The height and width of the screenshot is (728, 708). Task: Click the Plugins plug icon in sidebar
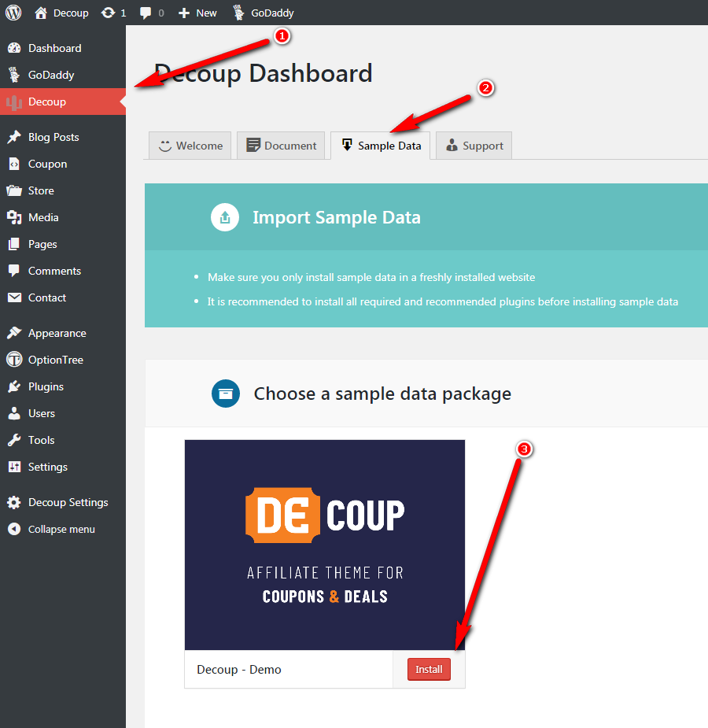coord(14,386)
